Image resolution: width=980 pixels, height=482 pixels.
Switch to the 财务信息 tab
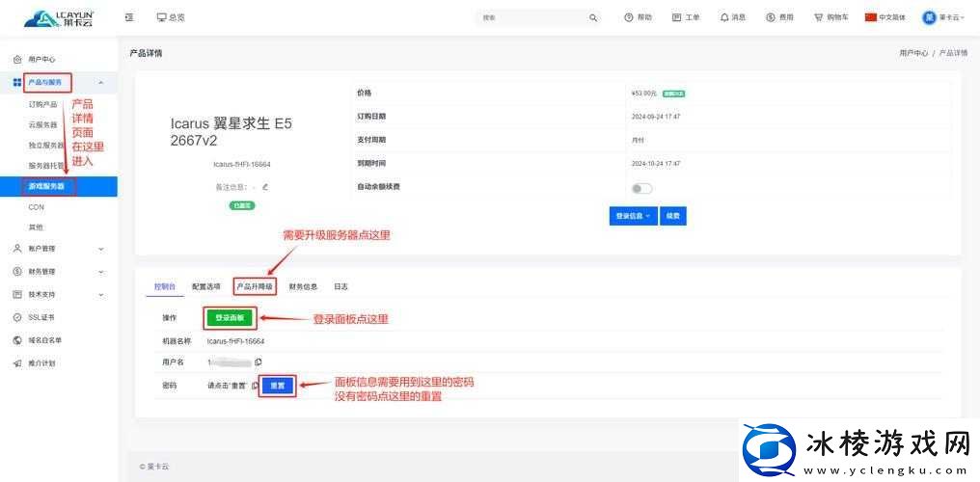click(x=303, y=286)
